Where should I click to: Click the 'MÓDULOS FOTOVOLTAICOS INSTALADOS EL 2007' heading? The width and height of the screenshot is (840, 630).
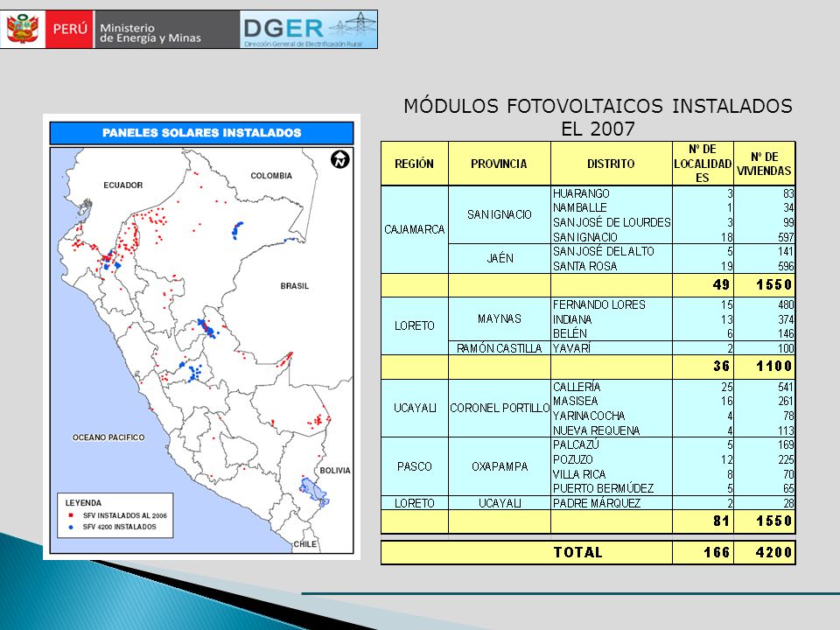[x=598, y=116]
